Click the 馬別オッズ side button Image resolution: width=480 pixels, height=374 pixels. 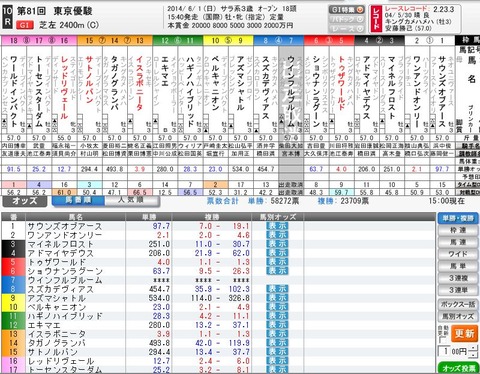pyautogui.click(x=458, y=316)
